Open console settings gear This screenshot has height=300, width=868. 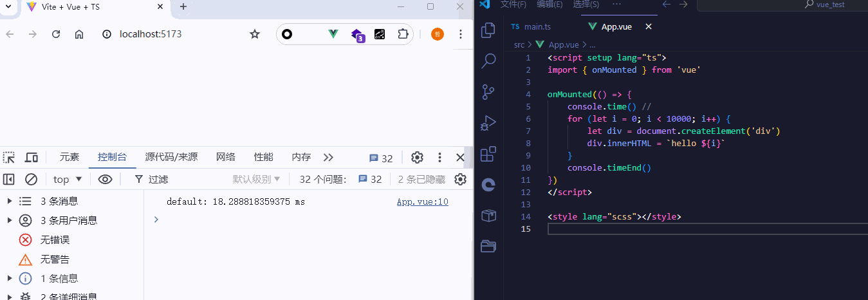click(460, 180)
